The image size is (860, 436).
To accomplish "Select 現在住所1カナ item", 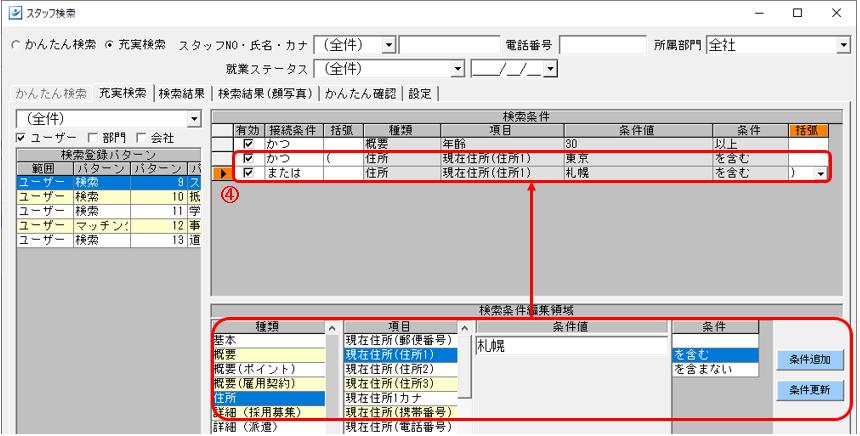I will 400,398.
